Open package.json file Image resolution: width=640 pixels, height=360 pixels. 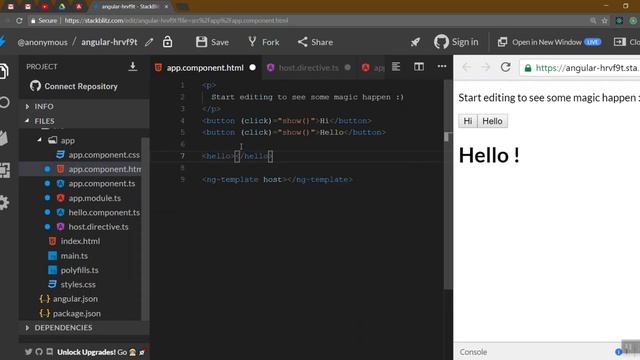77,313
